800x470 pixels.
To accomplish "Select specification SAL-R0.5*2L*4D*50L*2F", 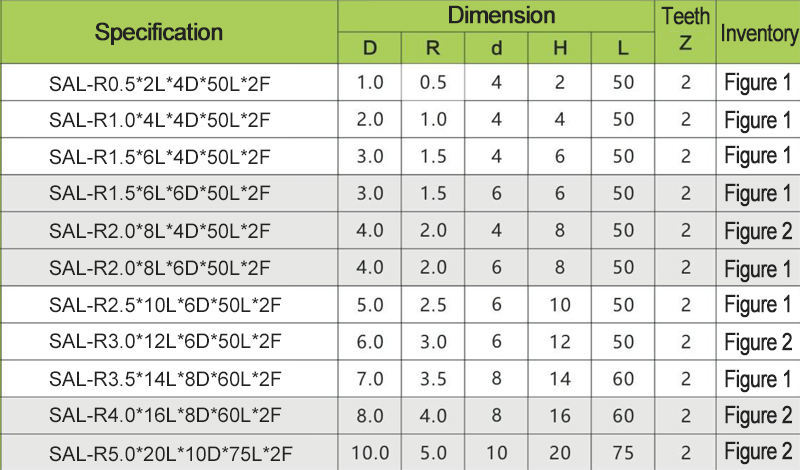I will coord(160,84).
